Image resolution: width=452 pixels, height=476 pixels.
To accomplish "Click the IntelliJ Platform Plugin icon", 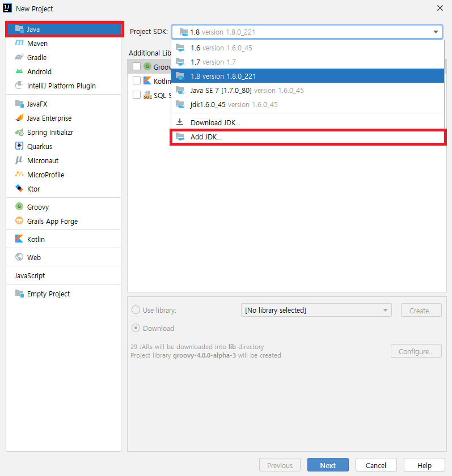I will point(19,86).
